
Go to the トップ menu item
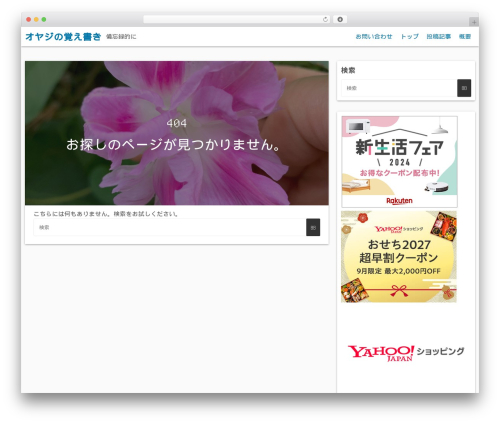[409, 36]
